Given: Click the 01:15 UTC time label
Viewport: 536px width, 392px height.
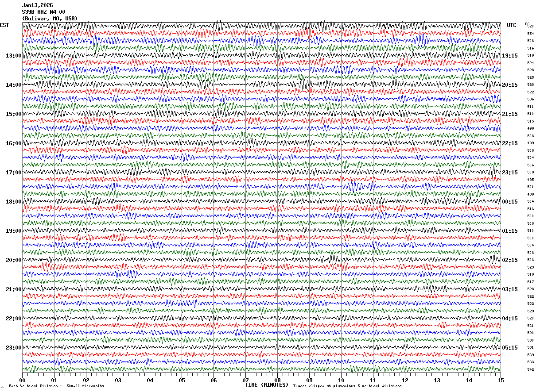Looking at the screenshot, I should 510,231.
